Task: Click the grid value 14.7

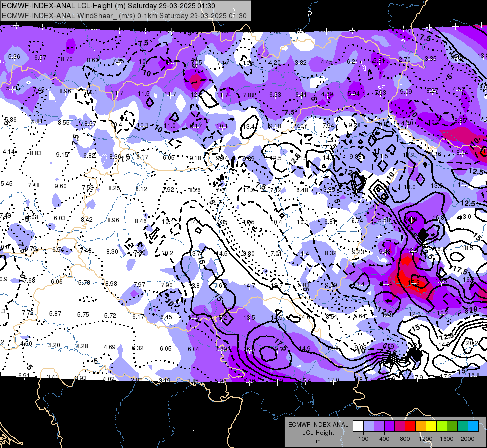Action: coord(249,285)
